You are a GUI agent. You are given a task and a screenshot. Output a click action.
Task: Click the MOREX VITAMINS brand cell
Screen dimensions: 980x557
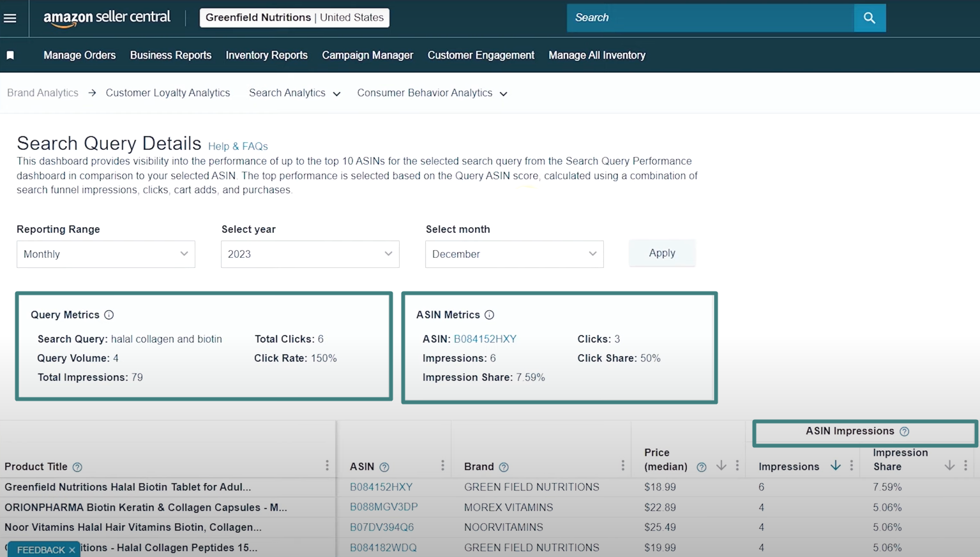509,508
